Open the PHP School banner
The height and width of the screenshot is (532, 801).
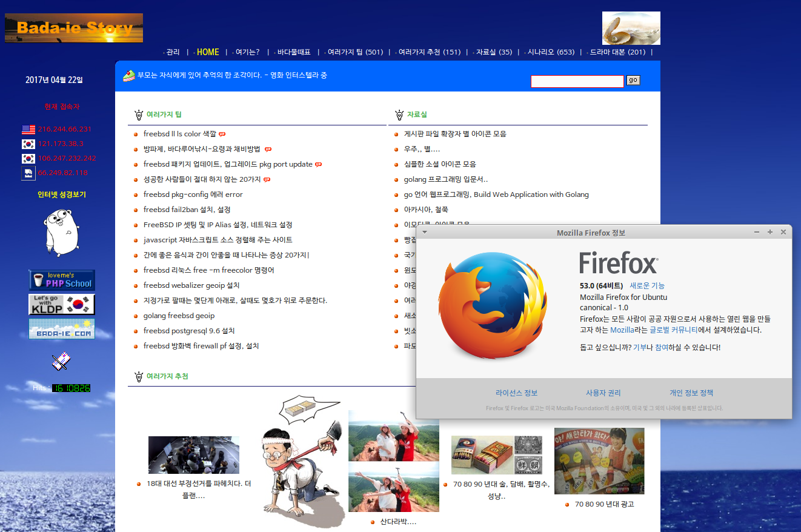click(x=62, y=280)
